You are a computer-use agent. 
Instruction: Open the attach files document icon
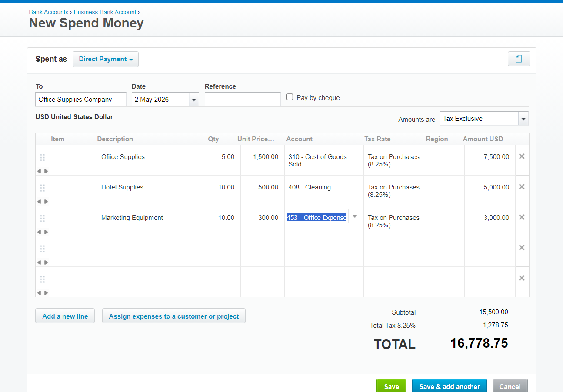coord(519,59)
